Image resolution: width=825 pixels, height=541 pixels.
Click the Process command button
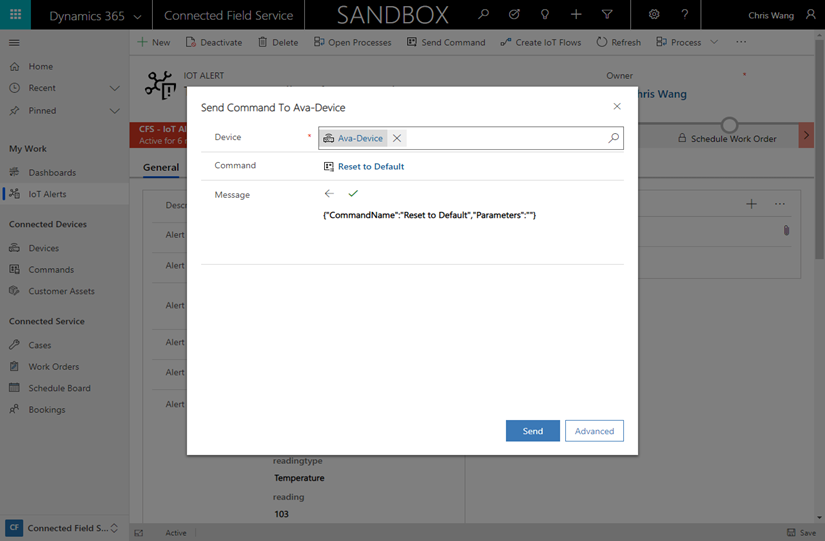pos(679,42)
